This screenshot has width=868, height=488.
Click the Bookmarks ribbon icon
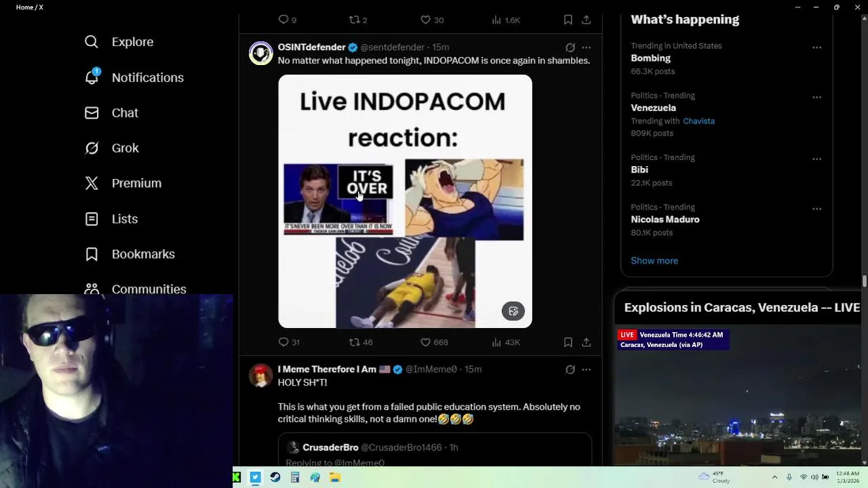tap(92, 254)
